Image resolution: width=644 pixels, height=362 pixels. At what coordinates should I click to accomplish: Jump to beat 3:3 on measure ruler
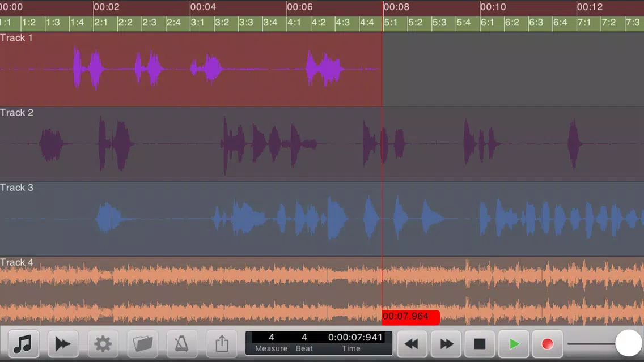tap(246, 23)
